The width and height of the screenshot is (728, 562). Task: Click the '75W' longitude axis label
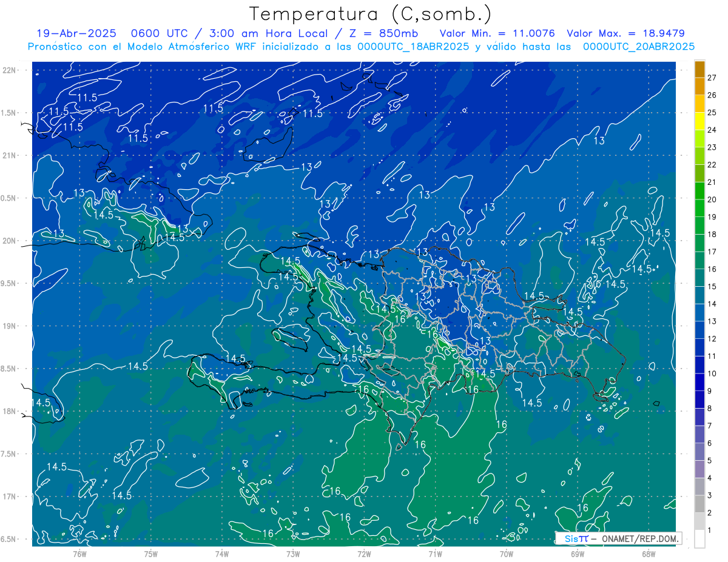click(151, 554)
